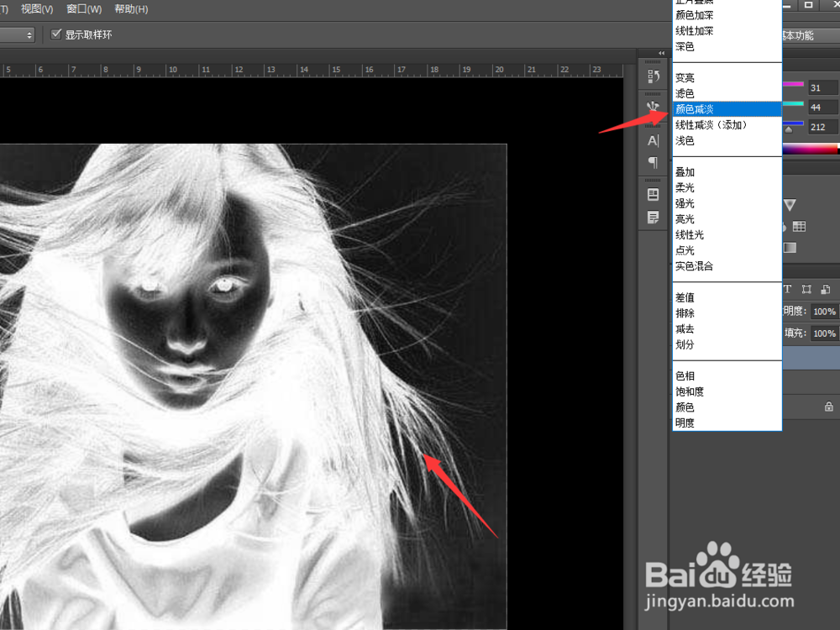Choose the 划分 blend mode

727,344
